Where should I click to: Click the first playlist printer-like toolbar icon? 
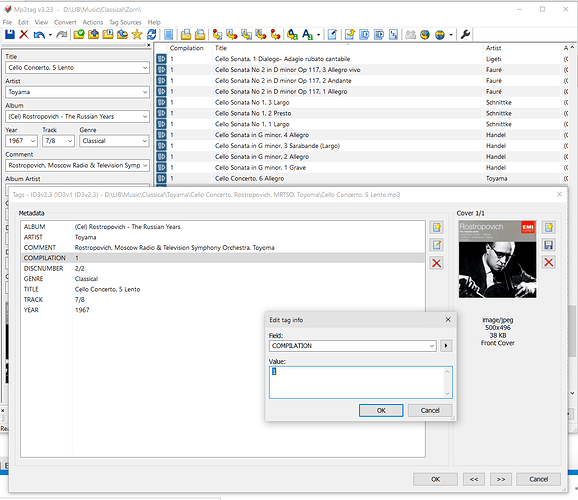click(186, 35)
